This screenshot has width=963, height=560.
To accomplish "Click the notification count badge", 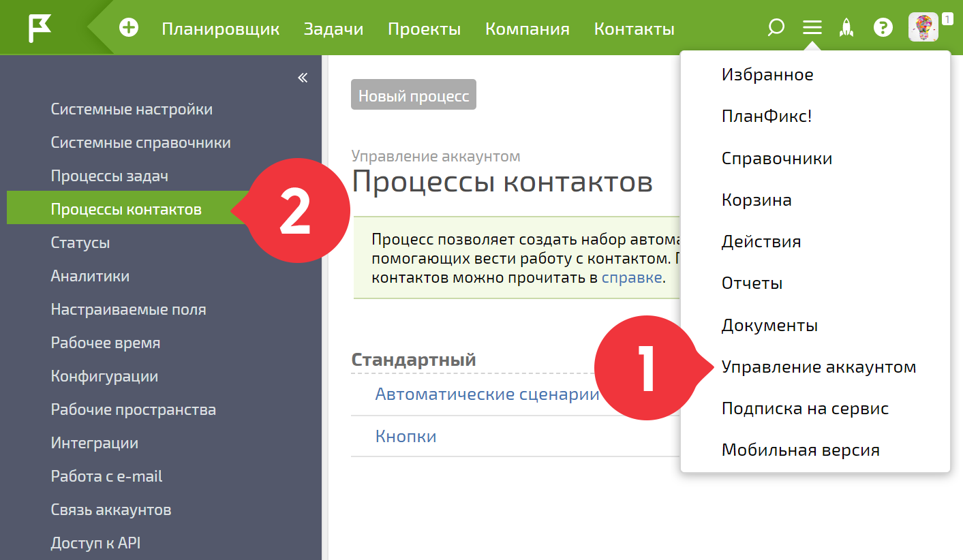I will (947, 20).
